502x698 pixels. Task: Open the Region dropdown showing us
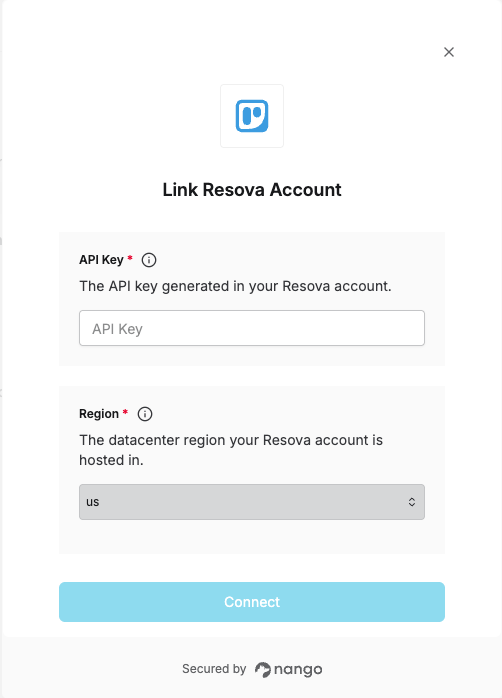pos(252,502)
